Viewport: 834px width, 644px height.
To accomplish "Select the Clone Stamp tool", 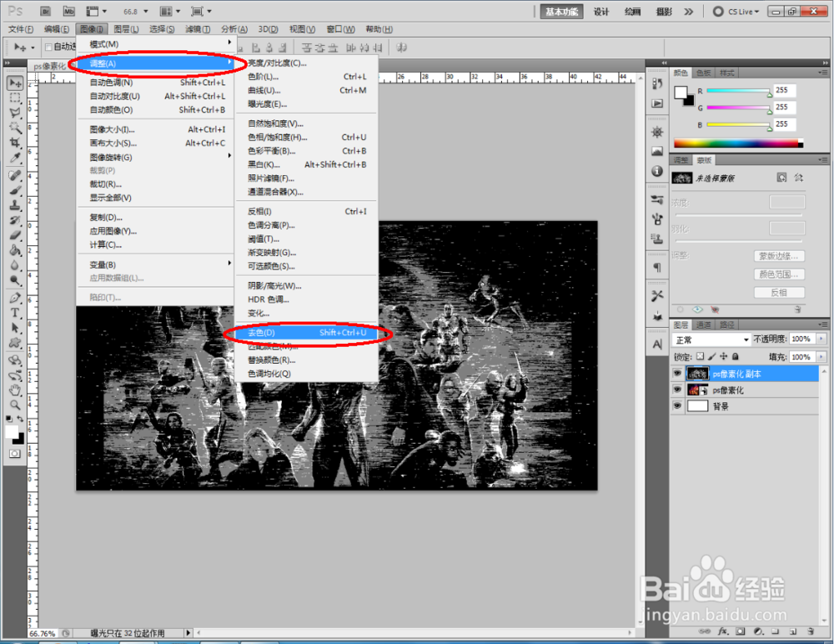I will coord(15,205).
